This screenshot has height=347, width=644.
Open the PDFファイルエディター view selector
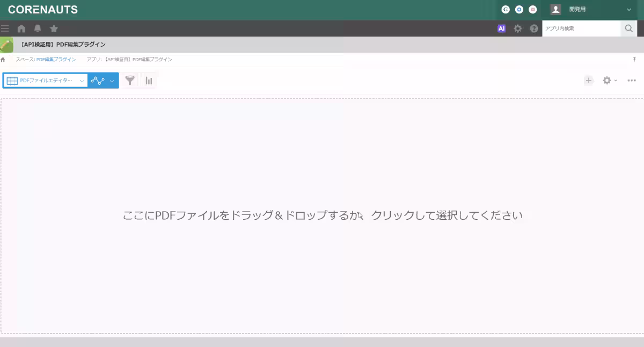[45, 81]
